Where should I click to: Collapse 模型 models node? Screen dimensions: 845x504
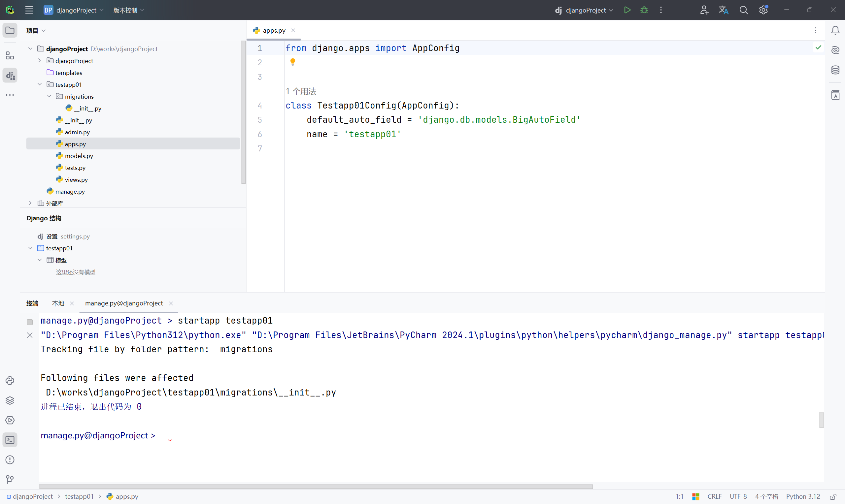pyautogui.click(x=39, y=260)
